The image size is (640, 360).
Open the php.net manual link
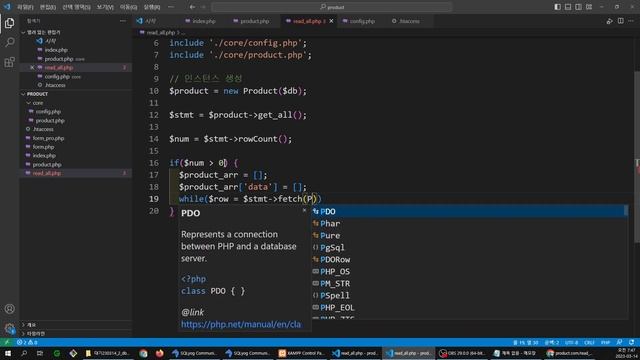click(241, 324)
